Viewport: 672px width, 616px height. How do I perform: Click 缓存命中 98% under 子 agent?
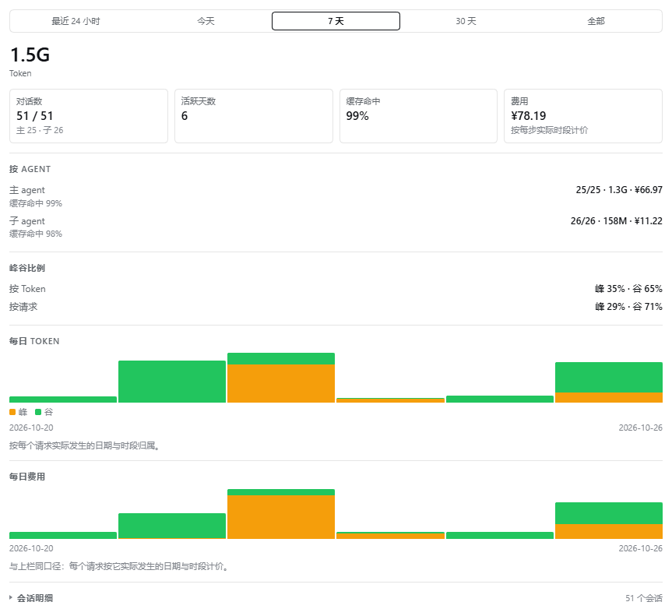coord(36,234)
